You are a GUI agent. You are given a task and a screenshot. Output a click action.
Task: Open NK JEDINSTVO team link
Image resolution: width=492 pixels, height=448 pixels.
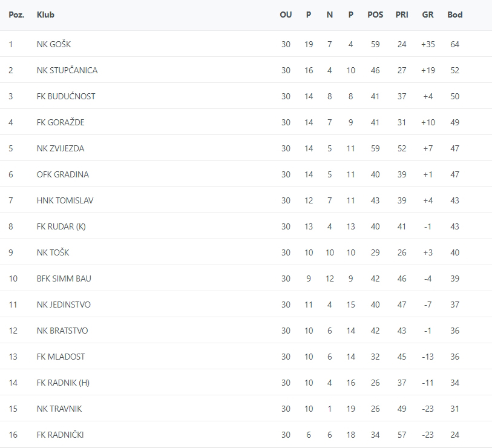(x=64, y=305)
